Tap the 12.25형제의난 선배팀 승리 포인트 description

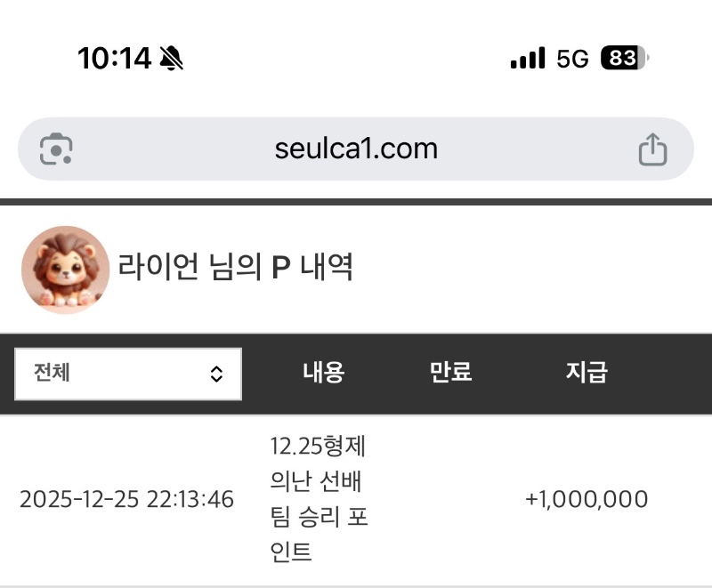318,499
